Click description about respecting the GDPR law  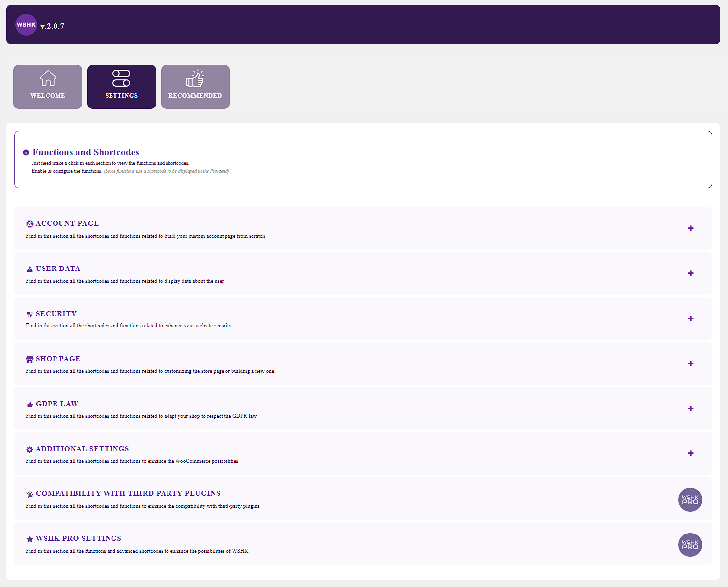[x=141, y=416]
